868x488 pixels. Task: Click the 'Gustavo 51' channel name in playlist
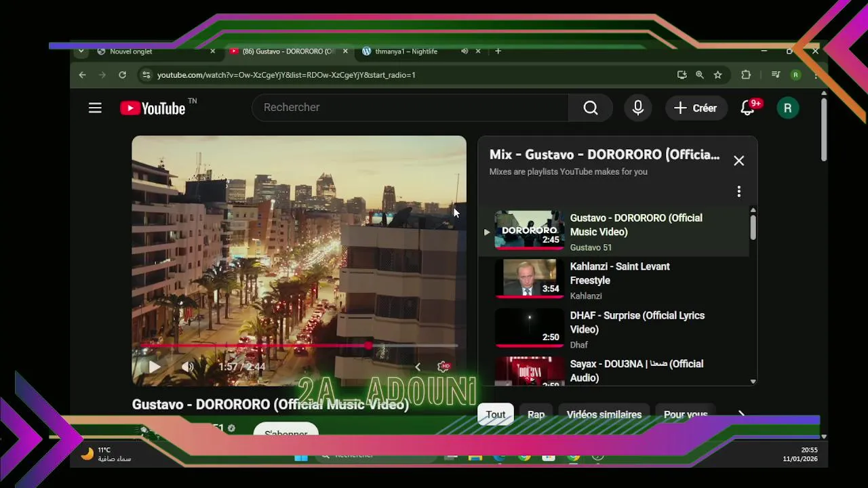coord(591,247)
